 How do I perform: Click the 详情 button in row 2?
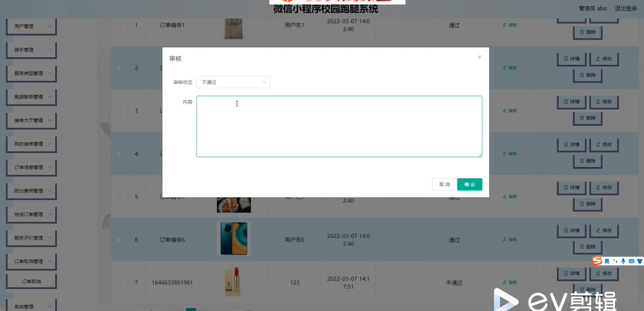[x=572, y=58]
